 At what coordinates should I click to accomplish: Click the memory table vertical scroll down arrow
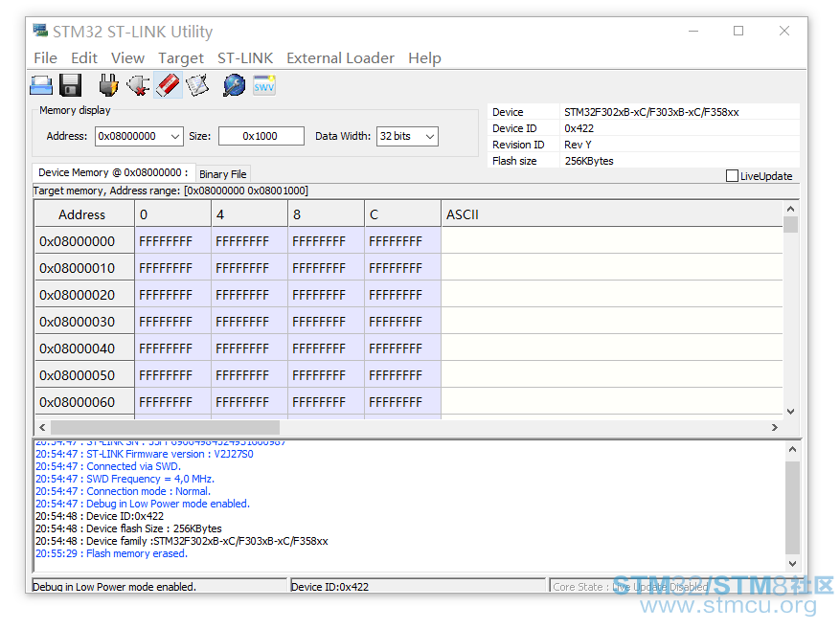[x=791, y=411]
